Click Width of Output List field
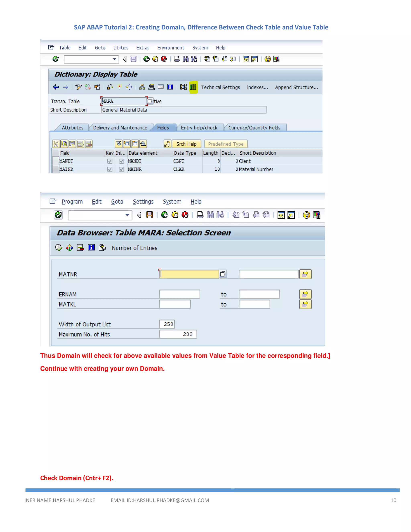 pyautogui.click(x=167, y=324)
